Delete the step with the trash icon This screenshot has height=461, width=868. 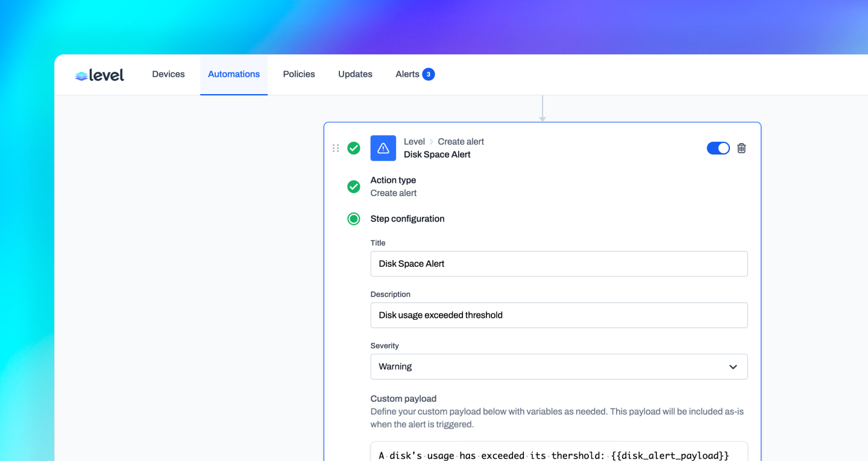coord(741,148)
